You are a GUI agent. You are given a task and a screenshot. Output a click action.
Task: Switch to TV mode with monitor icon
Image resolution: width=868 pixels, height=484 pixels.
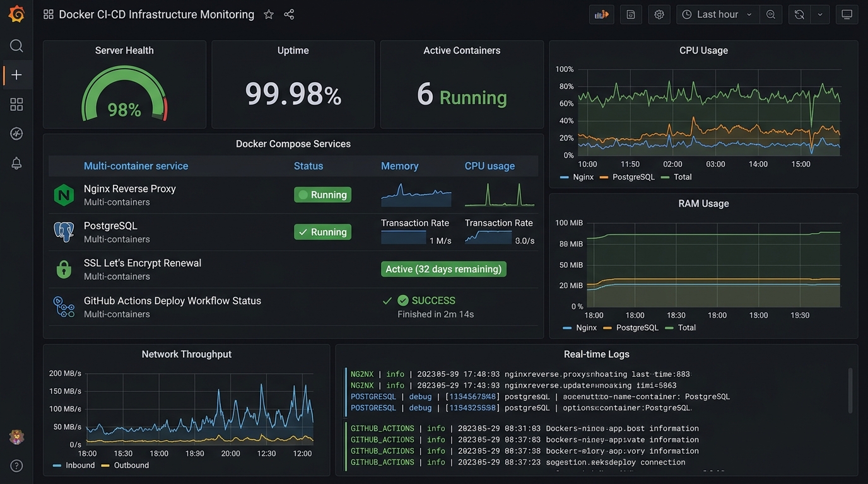847,14
